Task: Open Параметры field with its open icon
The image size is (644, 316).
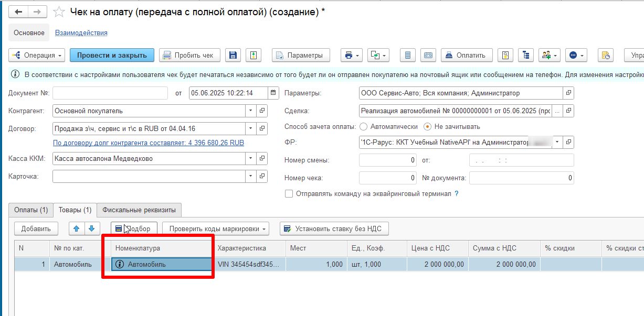Action: point(568,93)
